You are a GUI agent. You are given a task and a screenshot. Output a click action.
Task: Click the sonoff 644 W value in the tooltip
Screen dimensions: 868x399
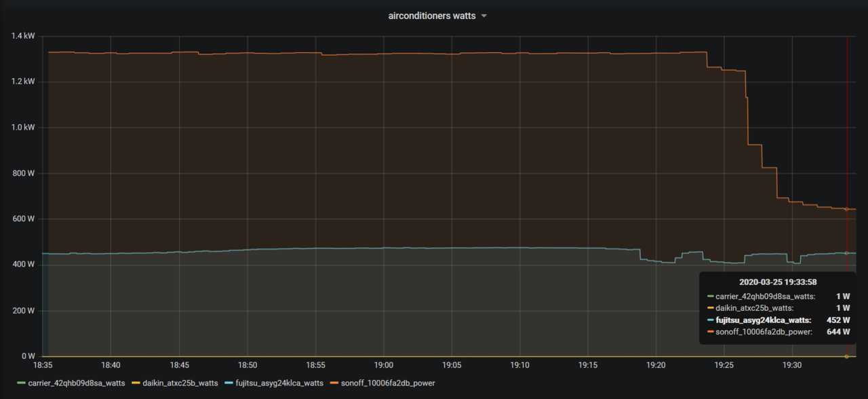click(x=838, y=332)
